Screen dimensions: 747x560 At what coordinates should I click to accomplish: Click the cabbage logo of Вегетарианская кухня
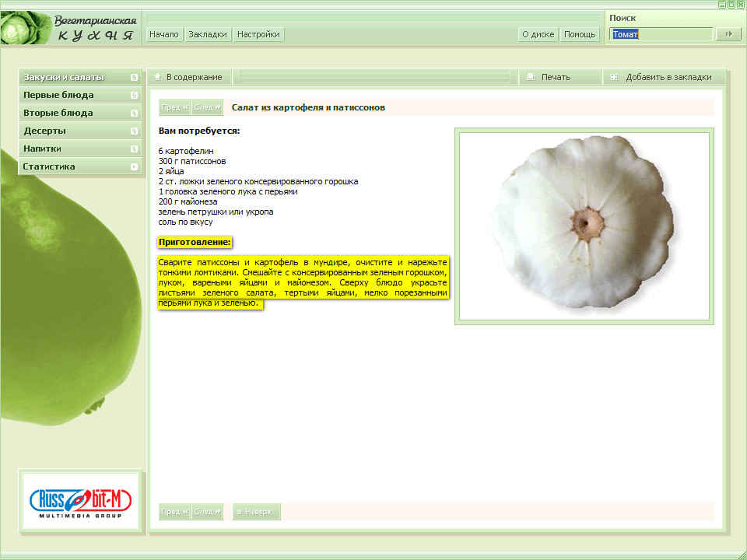coord(26,28)
